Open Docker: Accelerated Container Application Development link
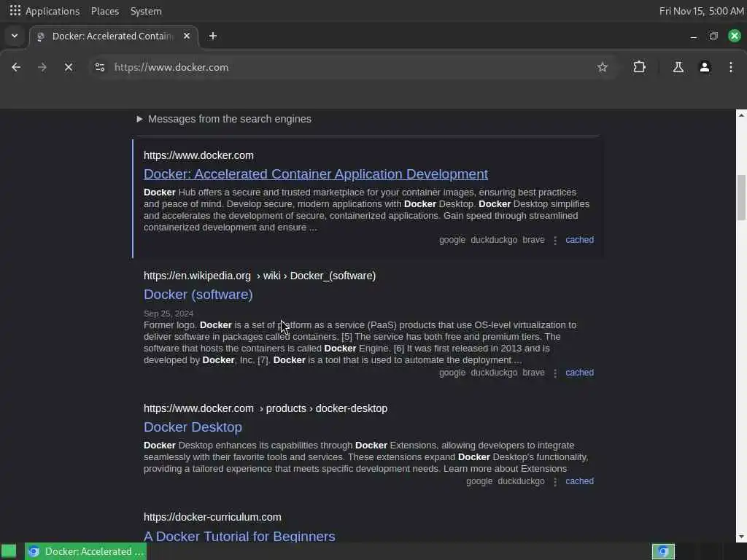Image resolution: width=747 pixels, height=560 pixels. [x=316, y=174]
